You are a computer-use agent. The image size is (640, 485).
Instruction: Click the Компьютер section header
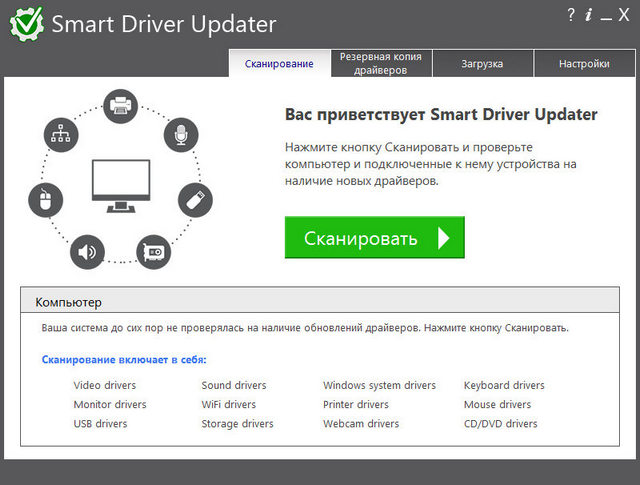pyautogui.click(x=69, y=301)
